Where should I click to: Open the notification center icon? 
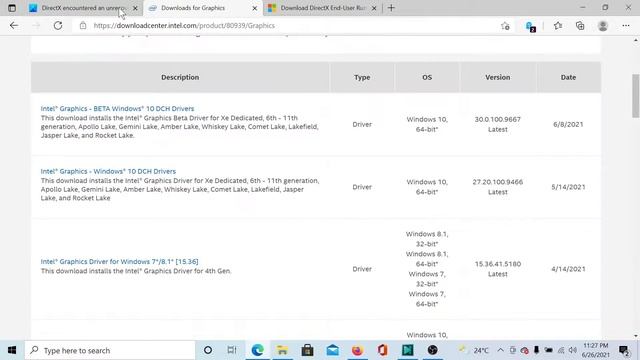pos(624,350)
